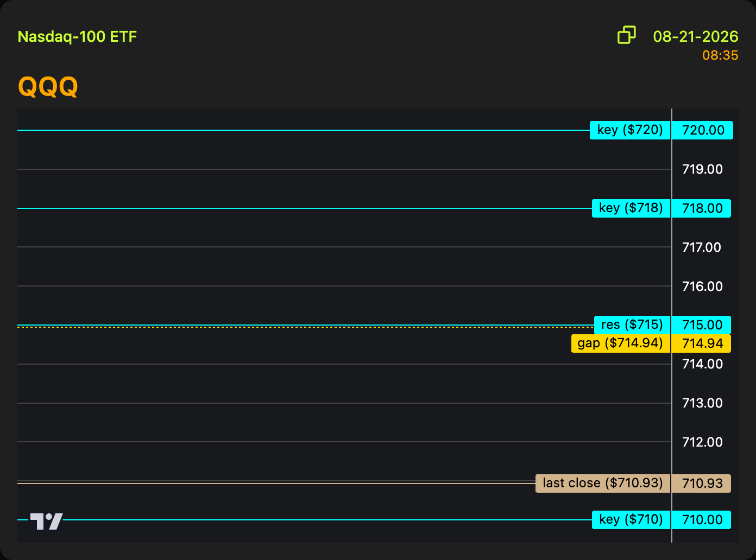Open the TradingView logo link
Screen dimensions: 756x560
[x=46, y=521]
